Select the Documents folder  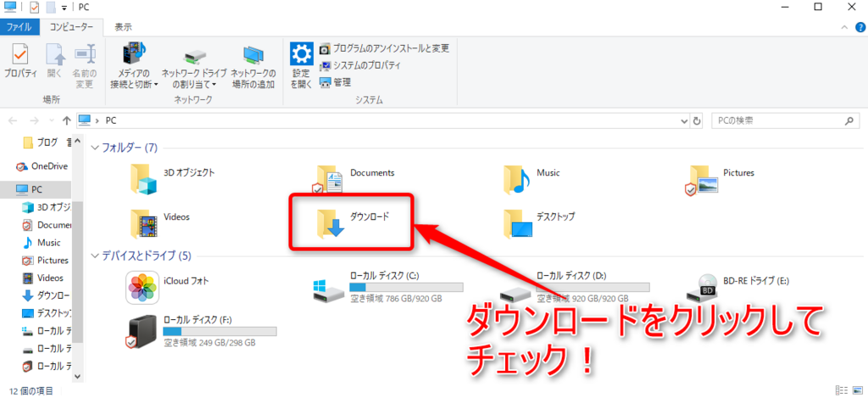(x=355, y=178)
